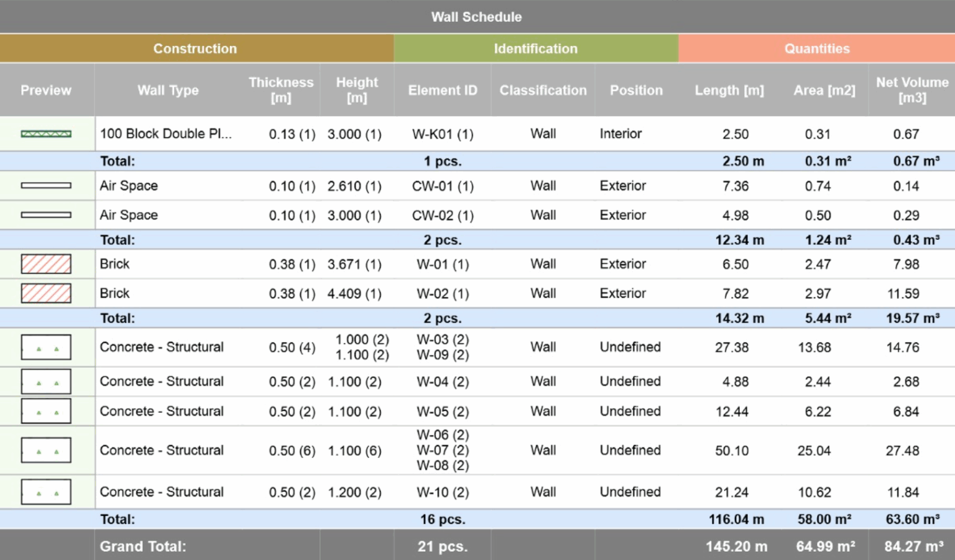Click the 19.57 m³ total volume
955x560 pixels.
point(913,318)
